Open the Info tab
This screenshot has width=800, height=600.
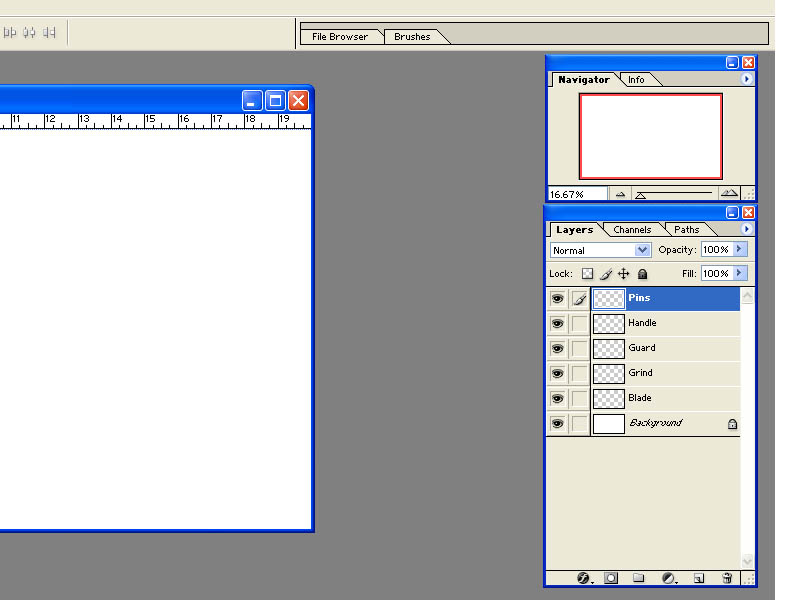tap(636, 80)
